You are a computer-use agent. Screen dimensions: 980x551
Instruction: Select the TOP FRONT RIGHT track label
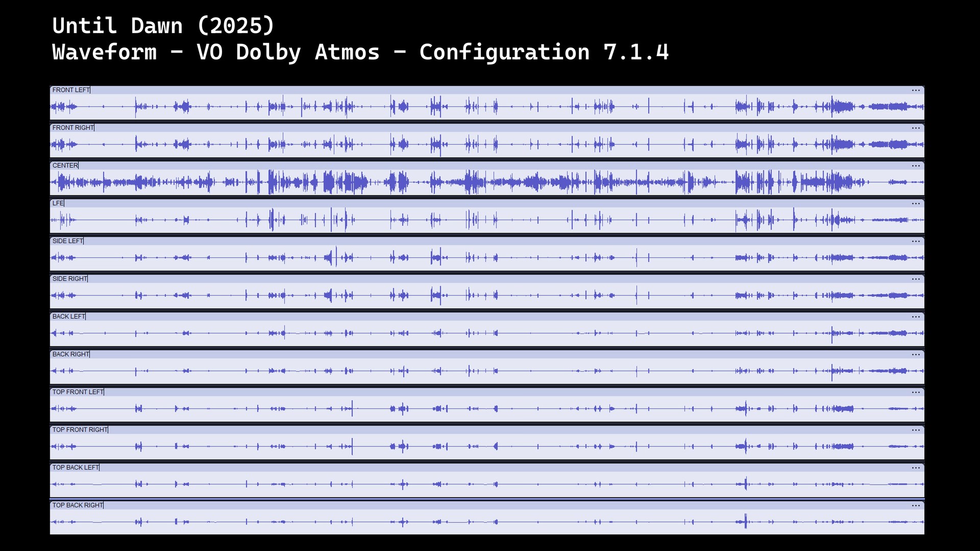pos(80,430)
